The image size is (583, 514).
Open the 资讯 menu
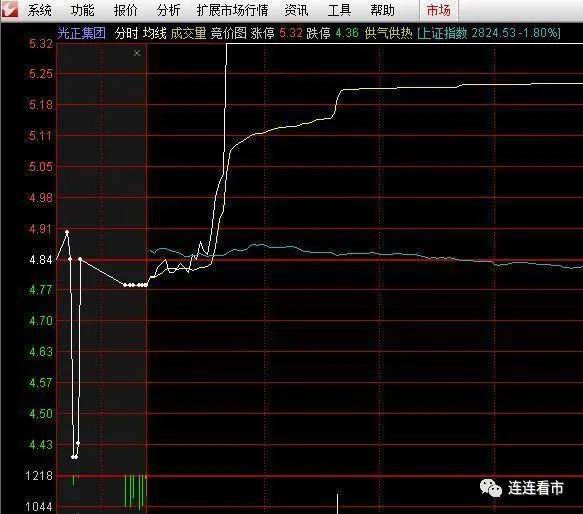[x=296, y=10]
